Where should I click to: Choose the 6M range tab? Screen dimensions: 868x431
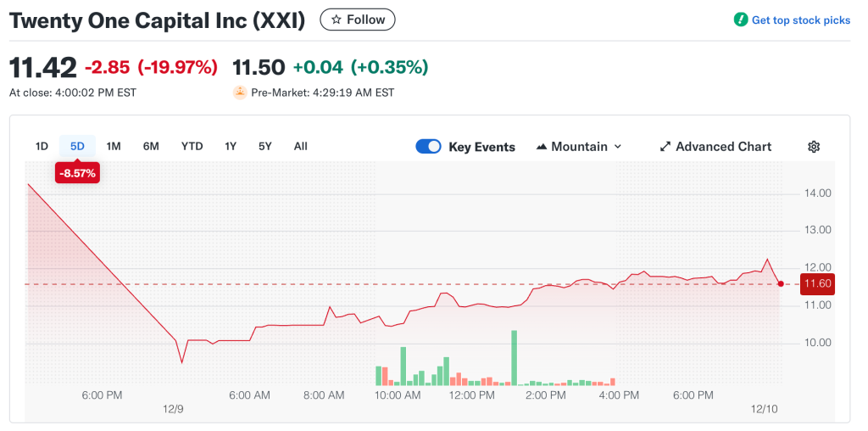[151, 146]
